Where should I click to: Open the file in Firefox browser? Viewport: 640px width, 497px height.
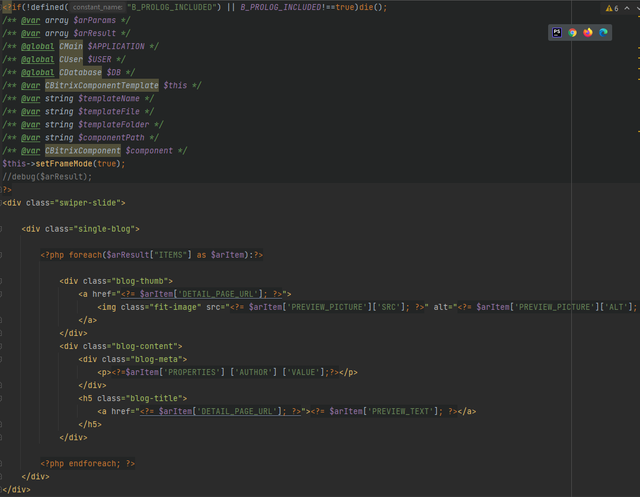(x=588, y=33)
